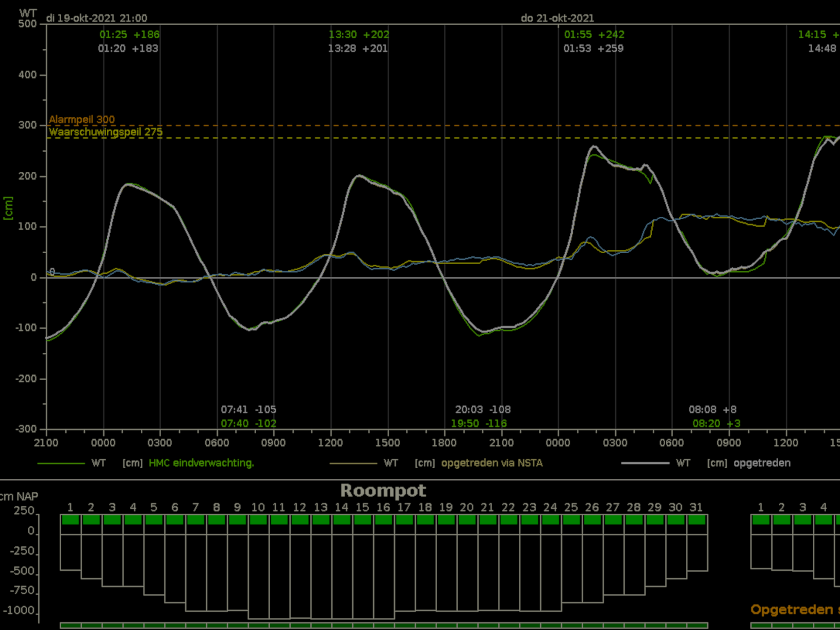
Task: Click the white 'opgetreden' legend line sample
Action: [x=645, y=463]
